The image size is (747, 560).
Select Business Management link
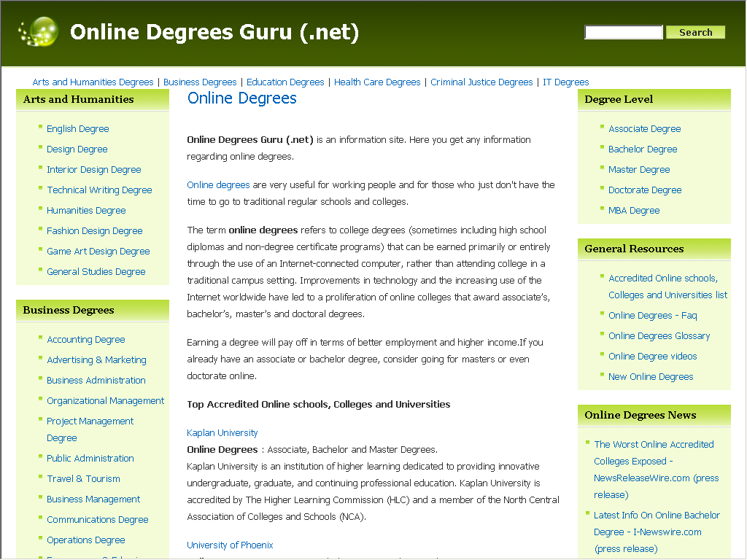tap(93, 499)
